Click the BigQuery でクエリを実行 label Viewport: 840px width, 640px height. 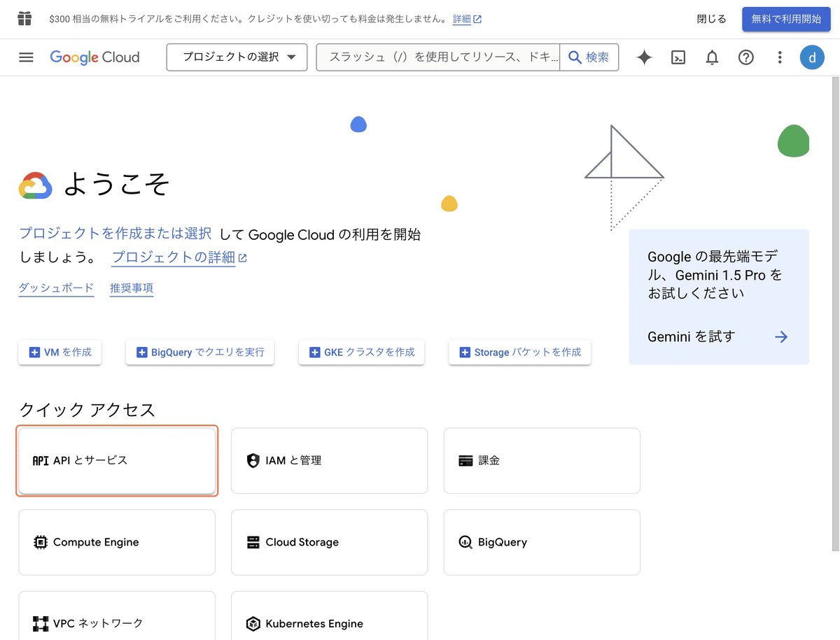208,353
